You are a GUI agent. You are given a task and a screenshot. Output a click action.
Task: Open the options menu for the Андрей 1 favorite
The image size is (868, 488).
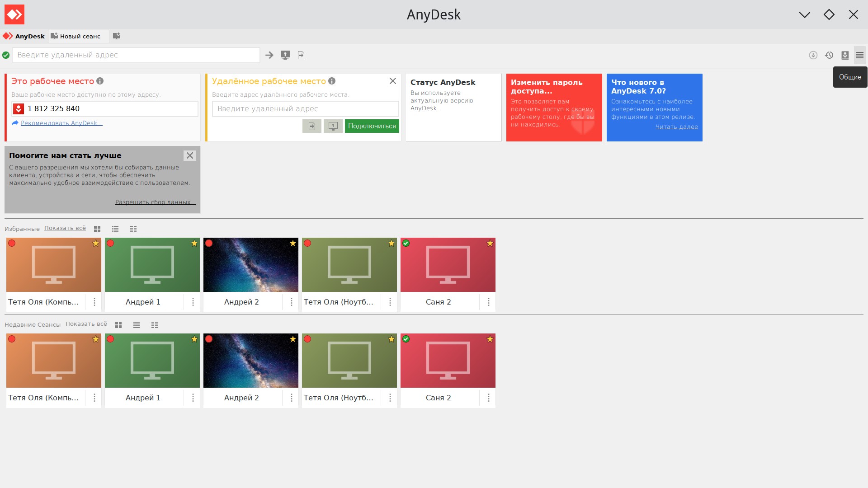point(193,302)
